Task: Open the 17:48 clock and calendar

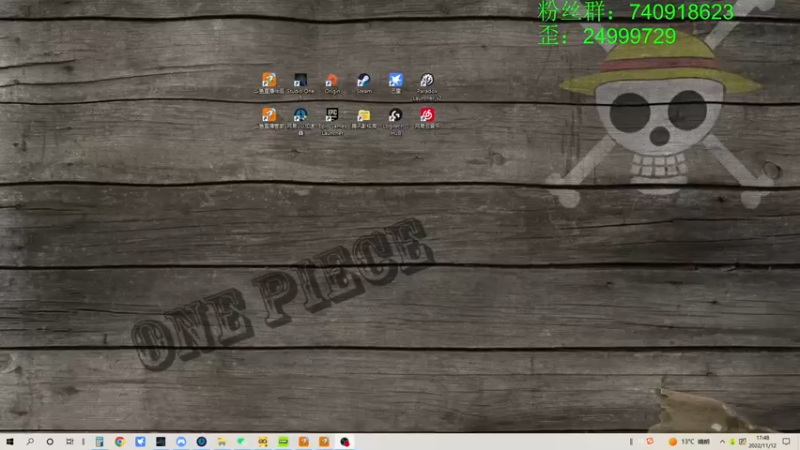Action: tap(762, 441)
